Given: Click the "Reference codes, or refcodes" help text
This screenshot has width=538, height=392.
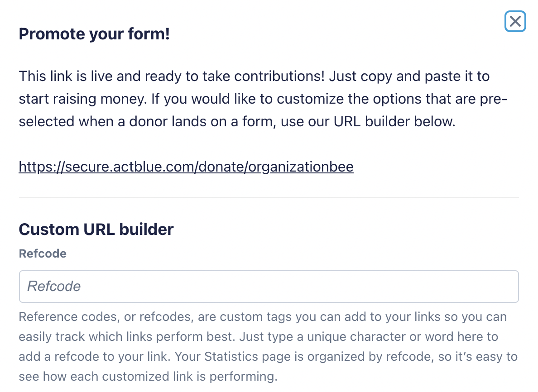Looking at the screenshot, I should 106,317.
